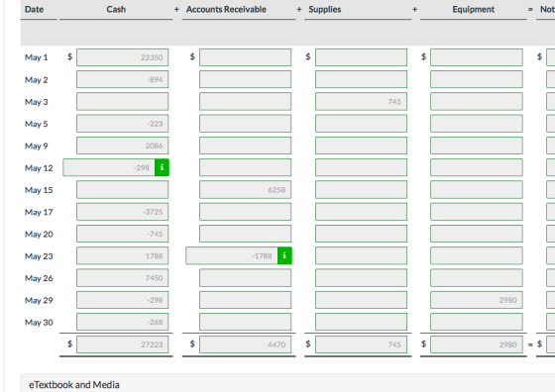Screen dimensions: 555x392
Task: Click the empty May 30 Accounts Receivable field
Action: click(x=246, y=322)
